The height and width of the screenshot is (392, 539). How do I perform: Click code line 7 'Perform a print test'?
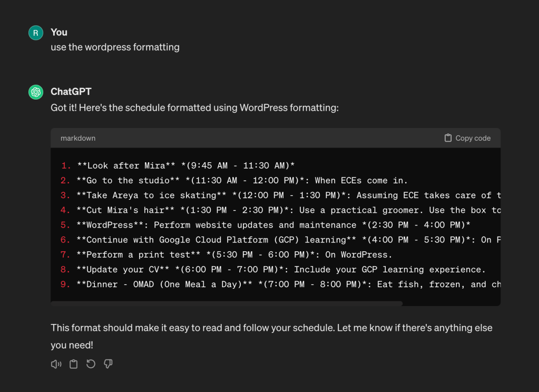tap(226, 254)
